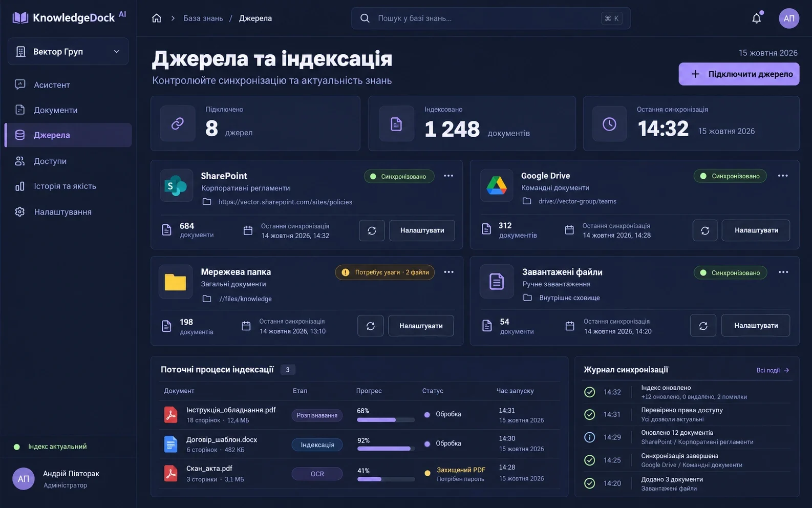This screenshot has width=812, height=508.
Task: Click document icon in Індексовано card
Action: [396, 123]
